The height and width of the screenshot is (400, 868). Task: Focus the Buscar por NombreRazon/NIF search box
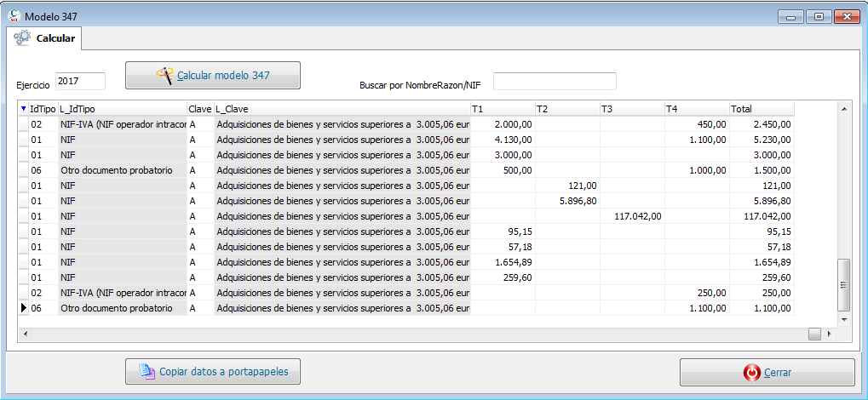(554, 81)
